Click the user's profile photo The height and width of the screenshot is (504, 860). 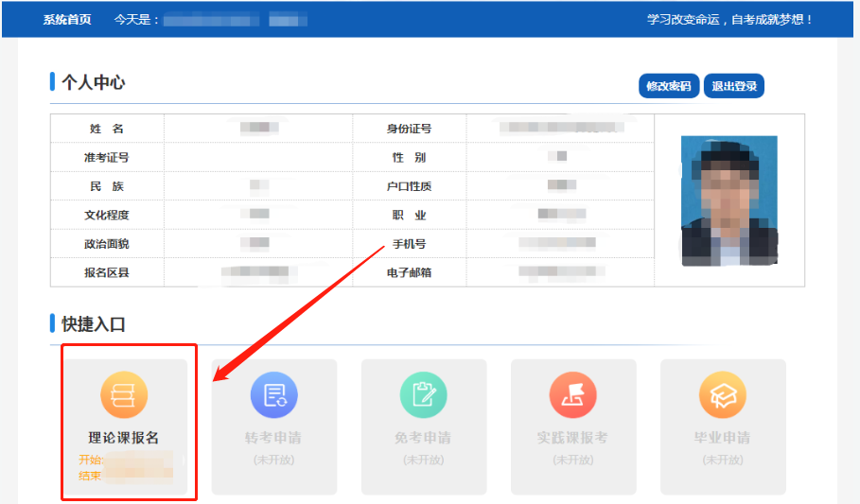point(728,200)
